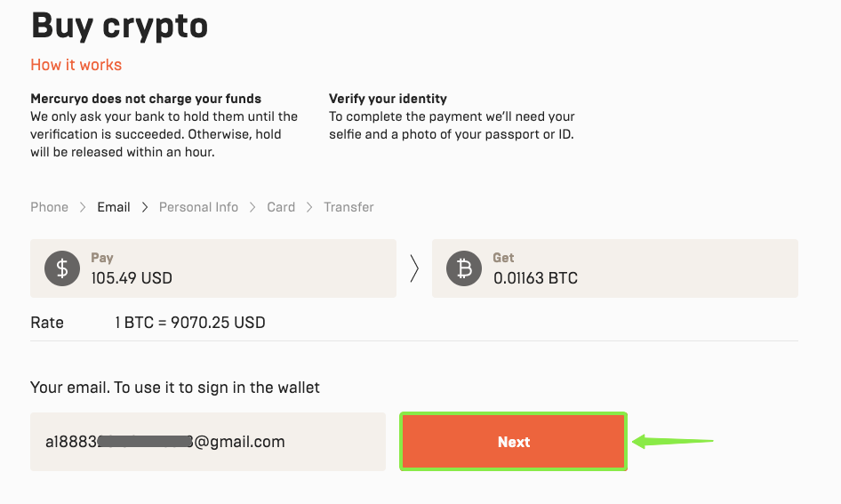Screen dimensions: 841x504
Task: Select the Email step in breadcrumb
Action: click(114, 207)
